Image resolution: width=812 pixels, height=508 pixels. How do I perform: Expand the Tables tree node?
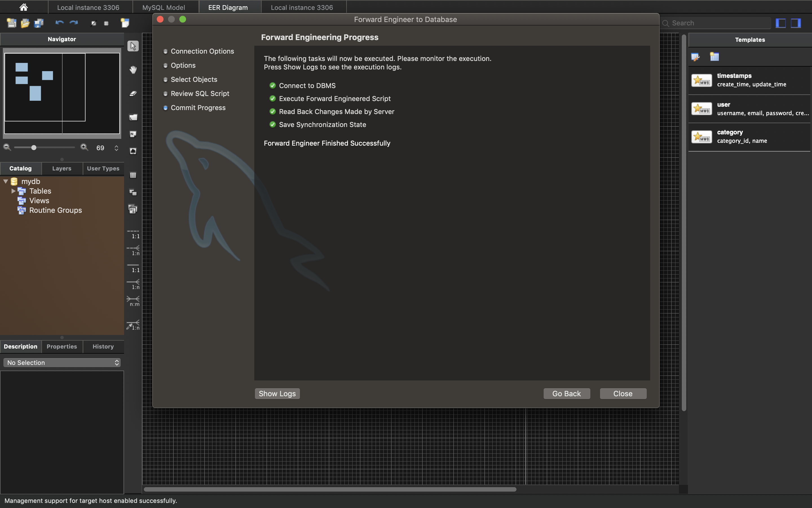click(14, 191)
